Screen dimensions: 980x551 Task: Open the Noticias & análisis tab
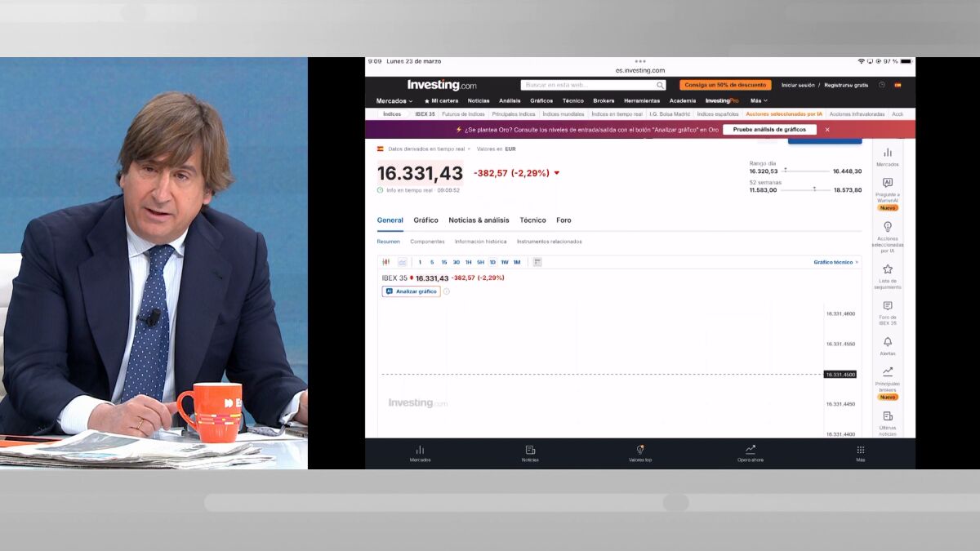point(479,220)
